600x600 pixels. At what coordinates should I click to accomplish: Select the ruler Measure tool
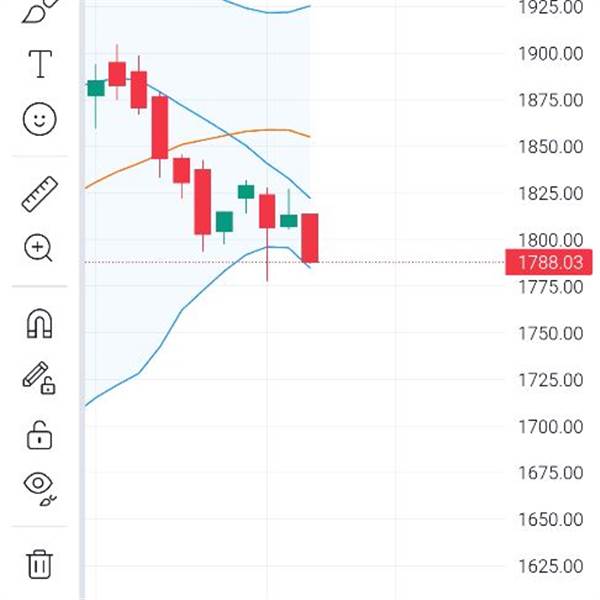click(40, 194)
